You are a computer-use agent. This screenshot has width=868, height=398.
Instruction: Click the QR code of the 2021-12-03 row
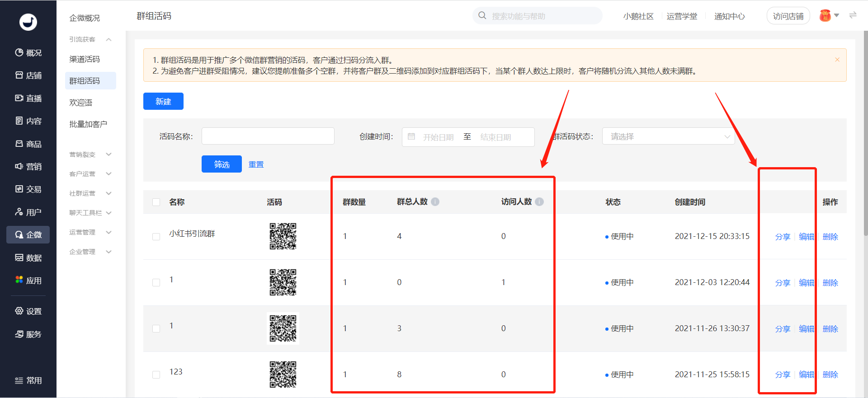pos(283,282)
